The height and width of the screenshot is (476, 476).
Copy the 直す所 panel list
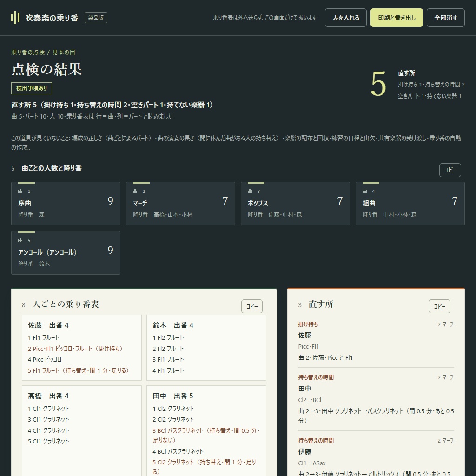[439, 306]
